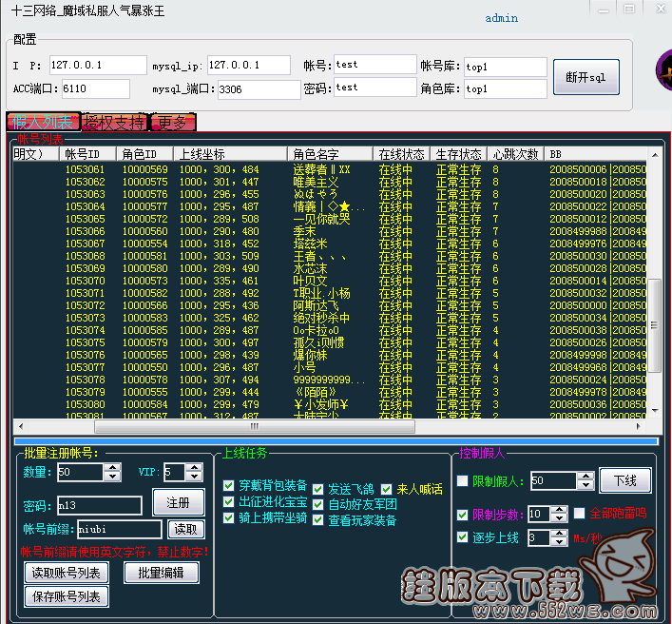Decrease the 数量 spinner value

113,477
